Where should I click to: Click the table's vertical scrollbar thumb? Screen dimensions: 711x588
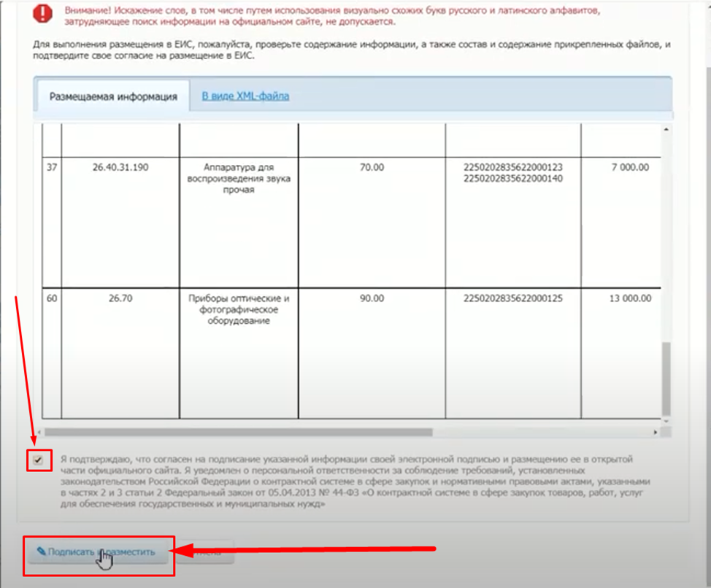click(x=665, y=377)
